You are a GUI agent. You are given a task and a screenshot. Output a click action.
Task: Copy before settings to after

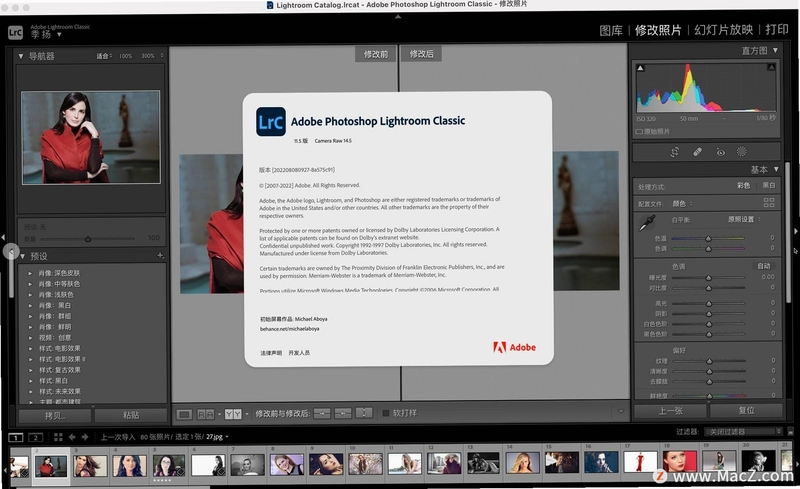322,413
